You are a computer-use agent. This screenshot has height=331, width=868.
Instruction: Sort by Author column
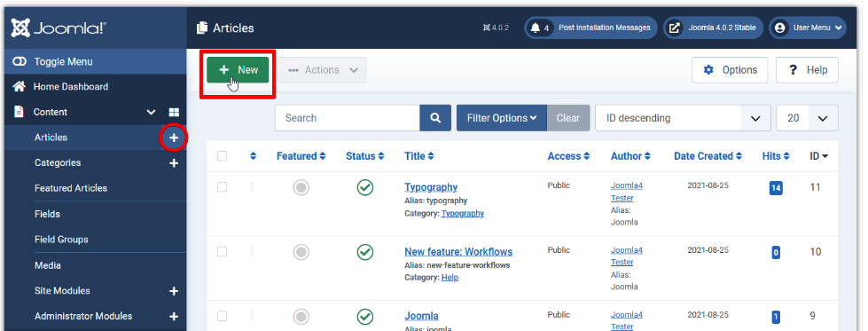pos(630,156)
